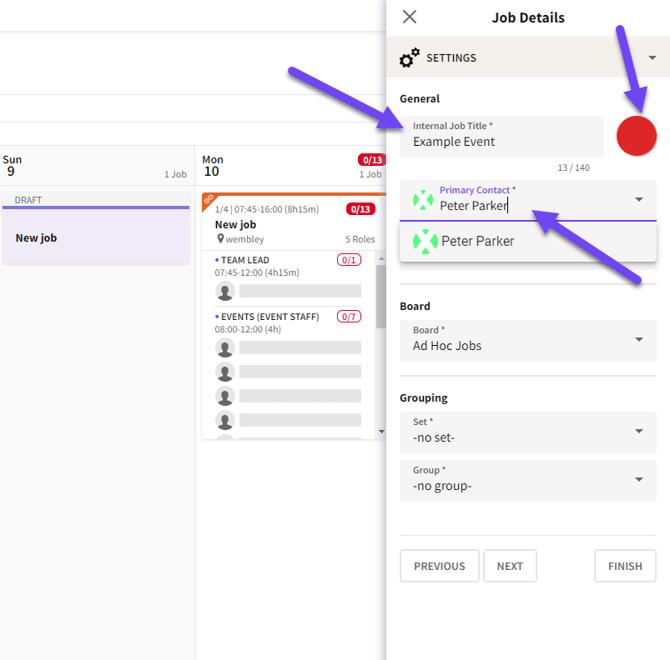
Task: Select the Sun 9 day header
Action: [97, 166]
